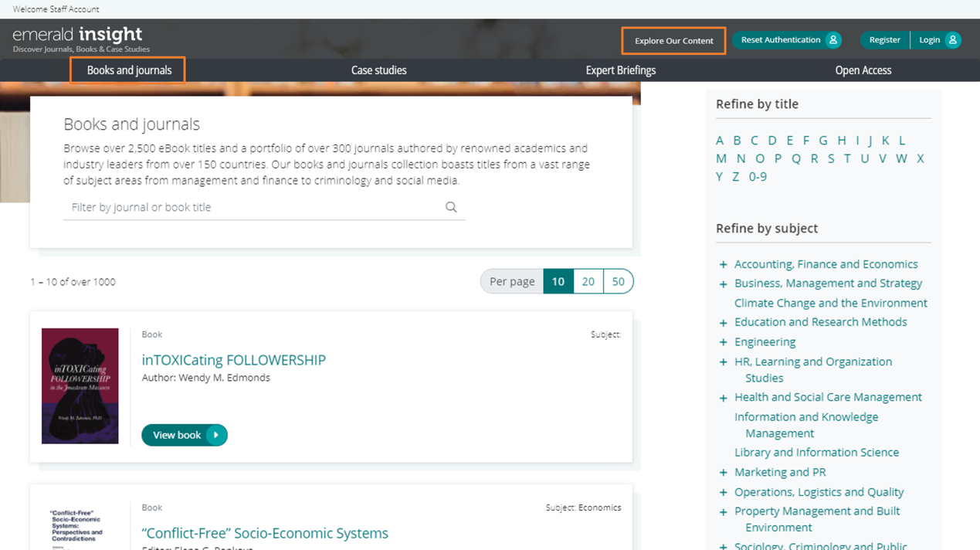980x550 pixels.
Task: Refine titles by letter Z
Action: [x=736, y=177]
